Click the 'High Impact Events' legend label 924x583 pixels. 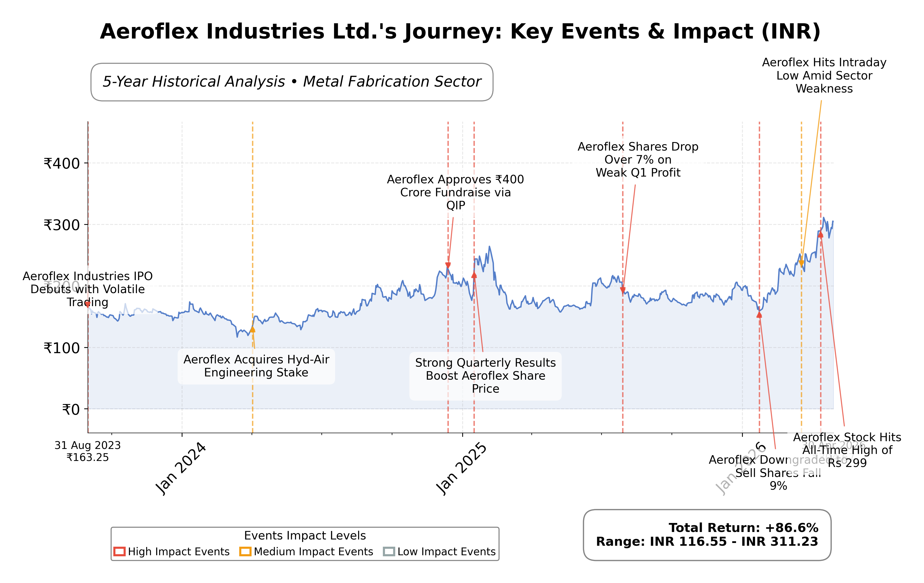click(x=179, y=551)
